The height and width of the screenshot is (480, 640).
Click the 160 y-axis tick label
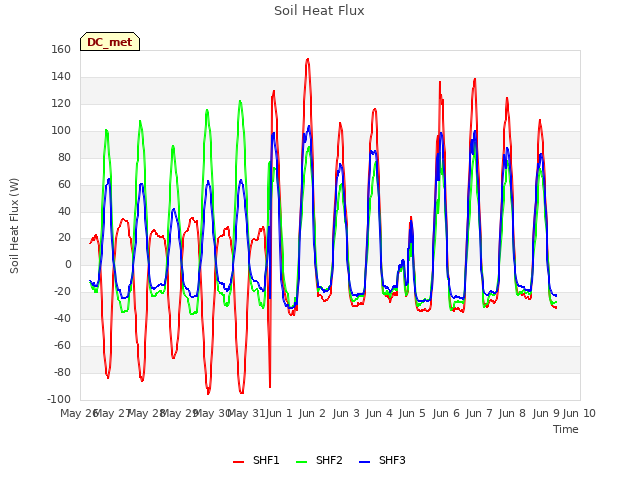point(61,49)
